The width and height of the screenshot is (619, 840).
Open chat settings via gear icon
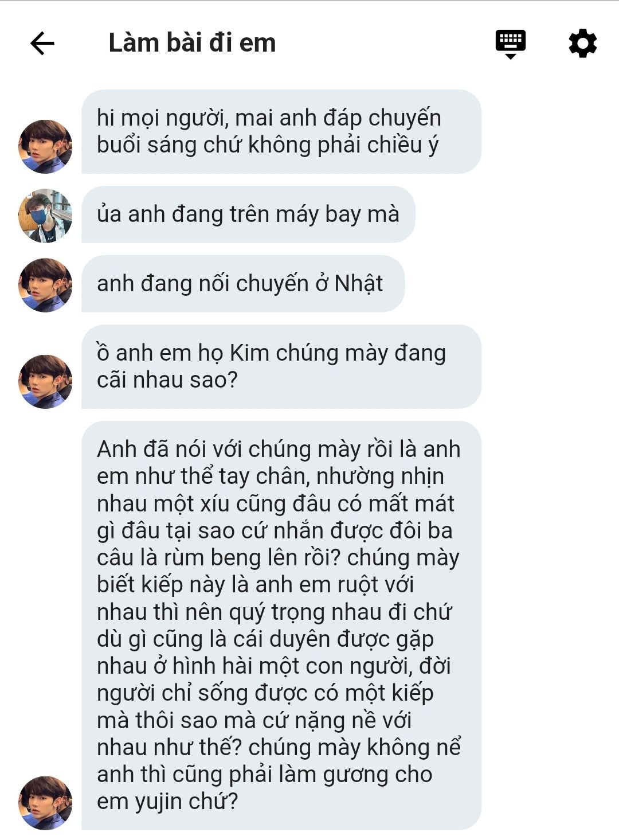pyautogui.click(x=582, y=43)
